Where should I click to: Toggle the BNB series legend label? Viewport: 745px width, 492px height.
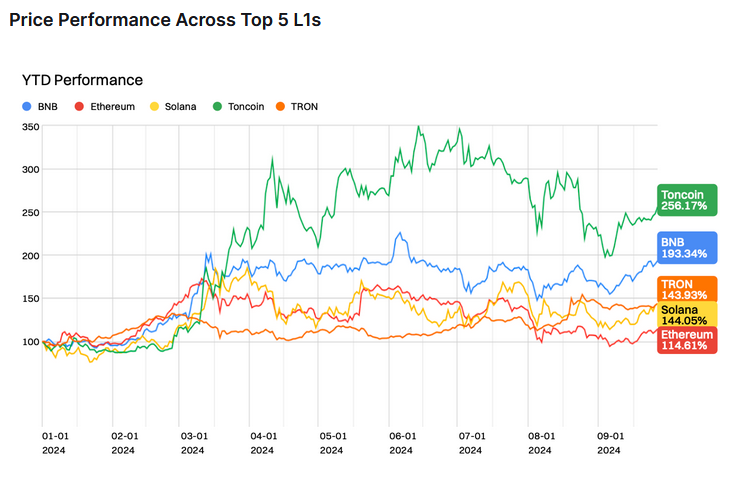48,107
